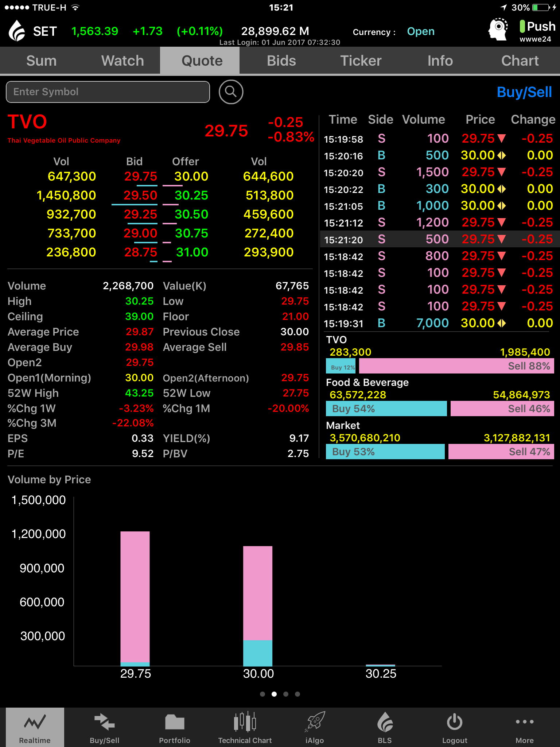The height and width of the screenshot is (747, 560).
Task: Launch iAlgo rocket icon
Action: point(315,727)
